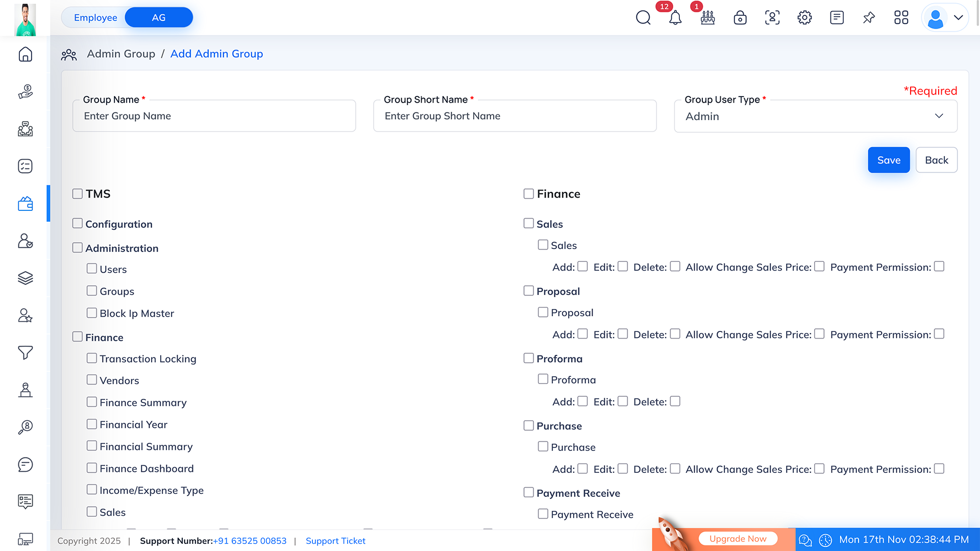This screenshot has height=551, width=980.
Task: Click the funnel filter sidebar icon
Action: [25, 352]
